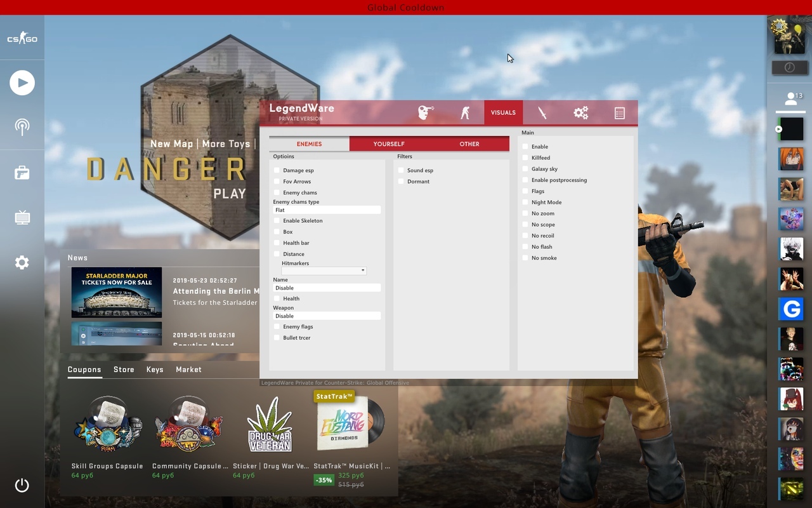812x508 pixels.
Task: Click the Drug War Veteran sticker image
Action: tap(270, 425)
